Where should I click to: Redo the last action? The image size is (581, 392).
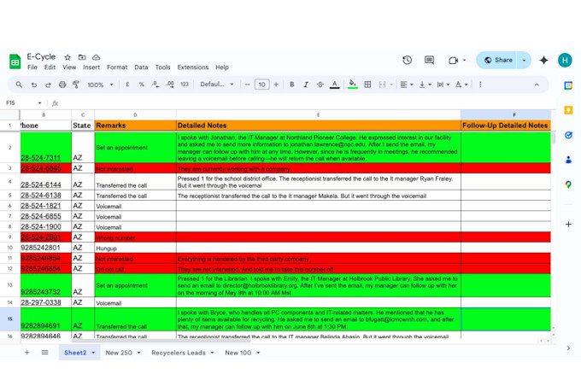[x=48, y=85]
